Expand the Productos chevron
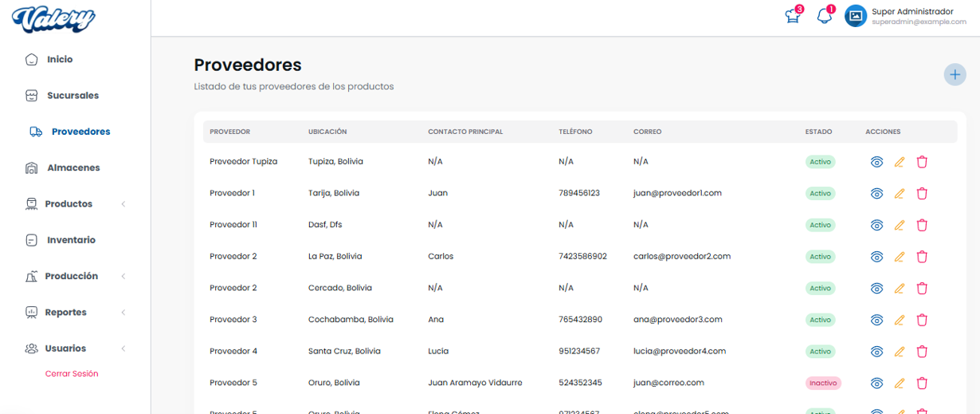 click(123, 204)
